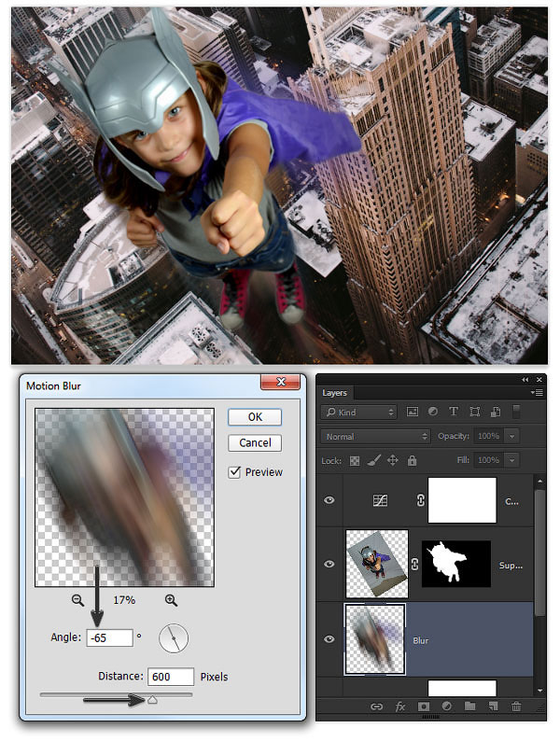560x742 pixels.
Task: Zoom out the Motion Blur preview
Action: click(77, 600)
